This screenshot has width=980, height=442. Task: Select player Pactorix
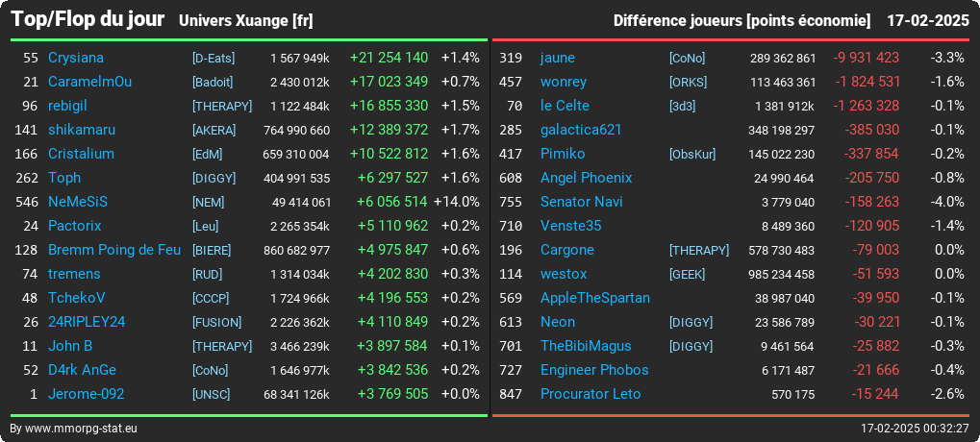click(74, 226)
